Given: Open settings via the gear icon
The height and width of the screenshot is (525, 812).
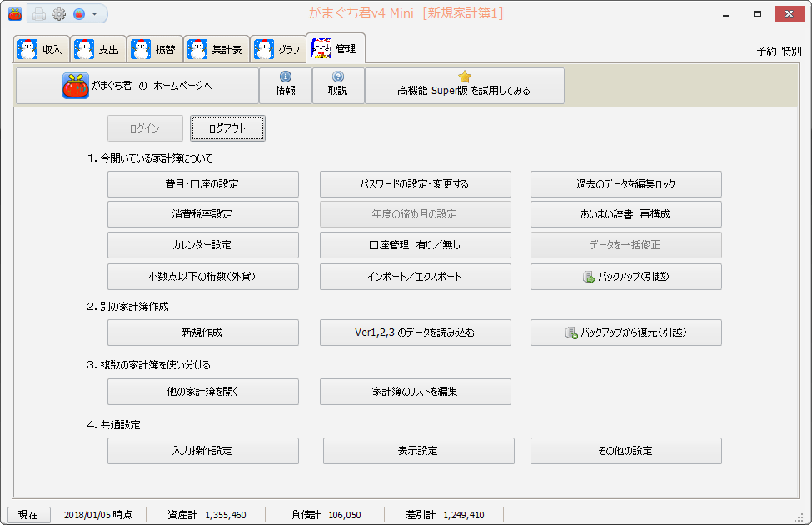Looking at the screenshot, I should pyautogui.click(x=59, y=14).
